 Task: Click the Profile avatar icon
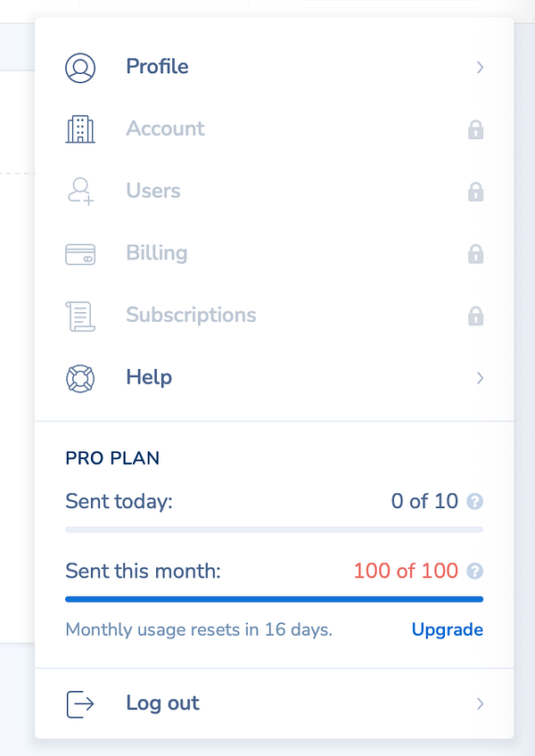pyautogui.click(x=79, y=67)
